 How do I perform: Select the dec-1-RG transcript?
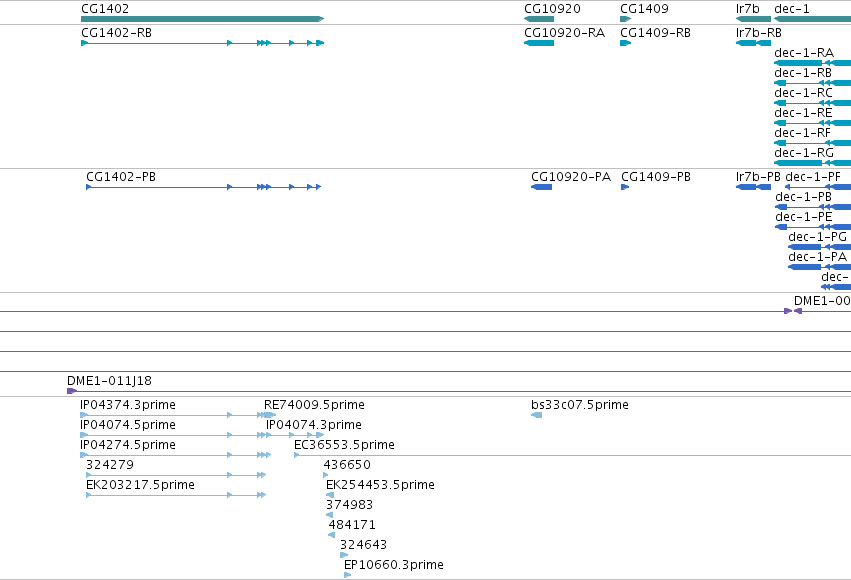(812, 163)
